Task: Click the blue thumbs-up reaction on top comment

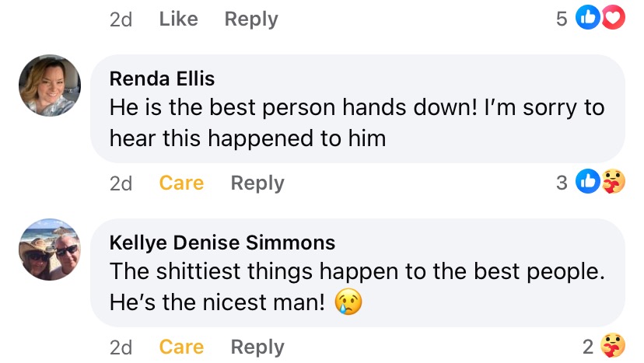Action: coord(588,18)
